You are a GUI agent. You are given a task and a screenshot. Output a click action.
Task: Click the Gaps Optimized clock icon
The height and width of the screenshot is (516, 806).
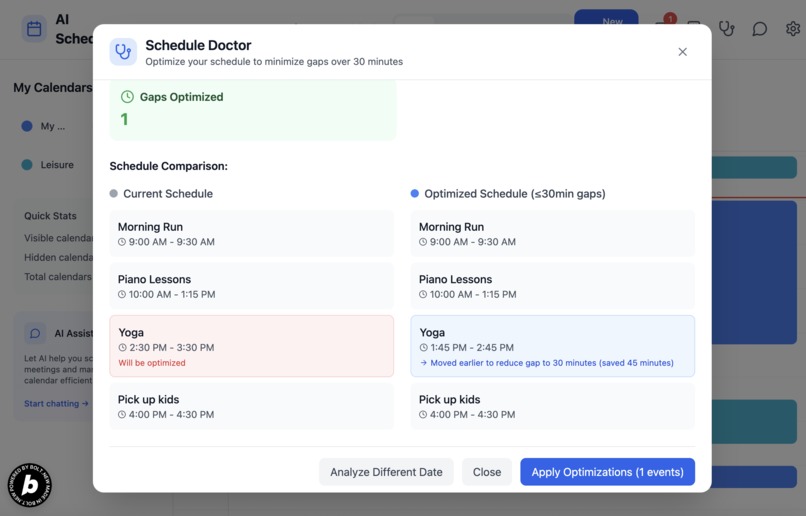click(x=127, y=97)
